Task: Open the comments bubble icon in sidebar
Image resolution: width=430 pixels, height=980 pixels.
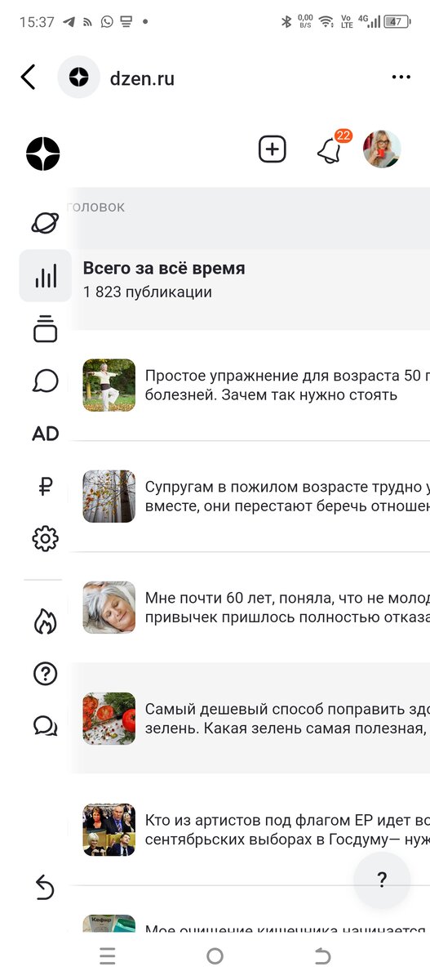Action: (x=46, y=381)
